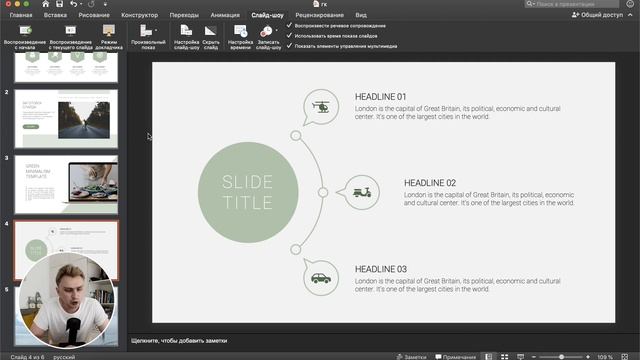Image resolution: width=640 pixels, height=360 pixels.
Task: Click the HEADLINE 02 text
Action: coord(430,183)
